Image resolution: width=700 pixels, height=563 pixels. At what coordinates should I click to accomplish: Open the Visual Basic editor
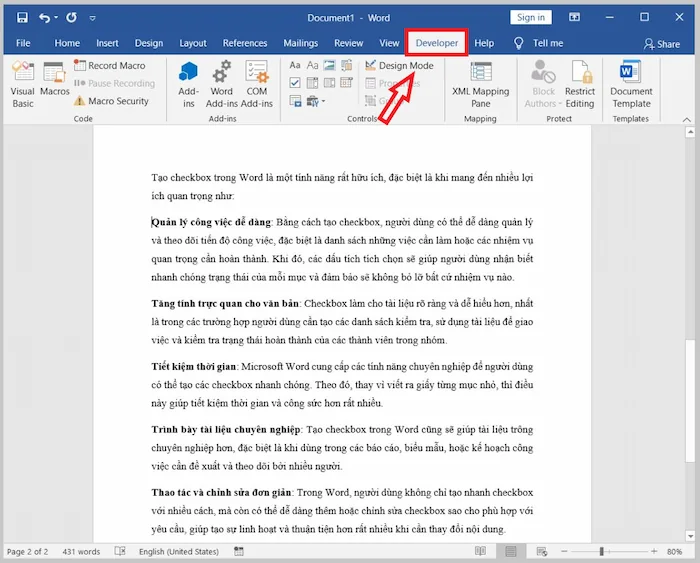[x=22, y=84]
